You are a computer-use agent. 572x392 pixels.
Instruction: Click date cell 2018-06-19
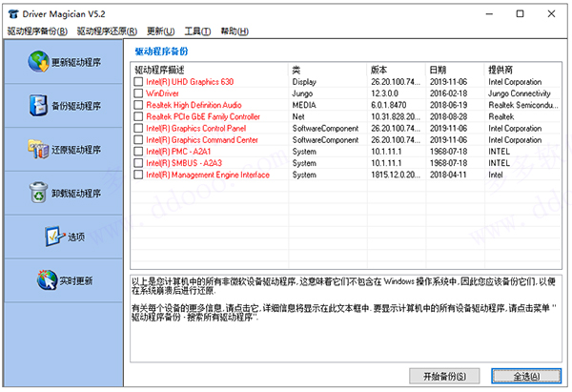448,105
